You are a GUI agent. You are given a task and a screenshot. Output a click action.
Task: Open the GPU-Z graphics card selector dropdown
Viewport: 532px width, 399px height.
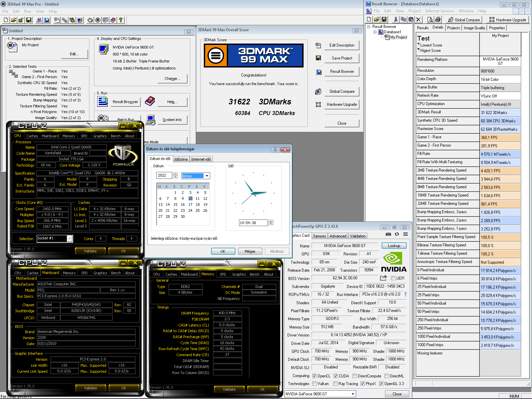tap(353, 394)
